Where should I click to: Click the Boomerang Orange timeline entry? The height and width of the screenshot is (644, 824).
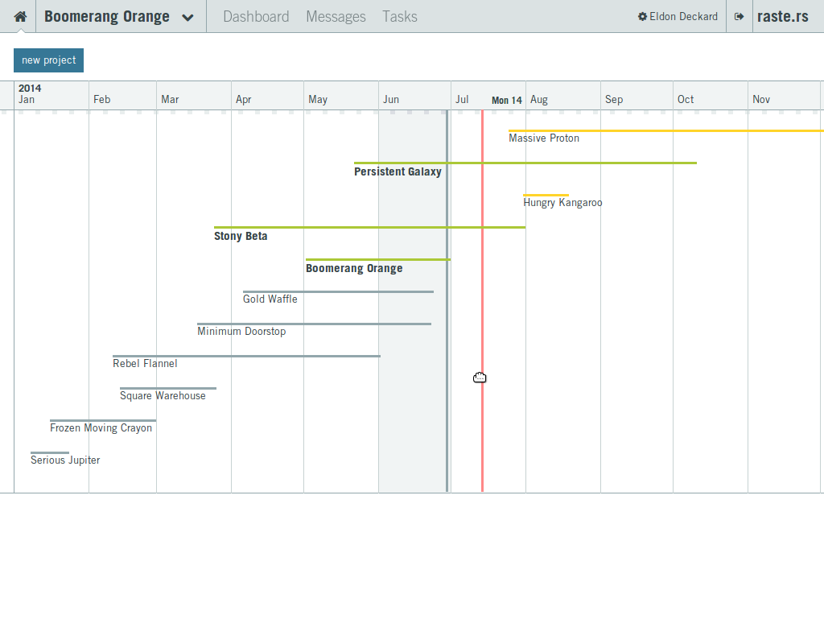click(x=354, y=268)
